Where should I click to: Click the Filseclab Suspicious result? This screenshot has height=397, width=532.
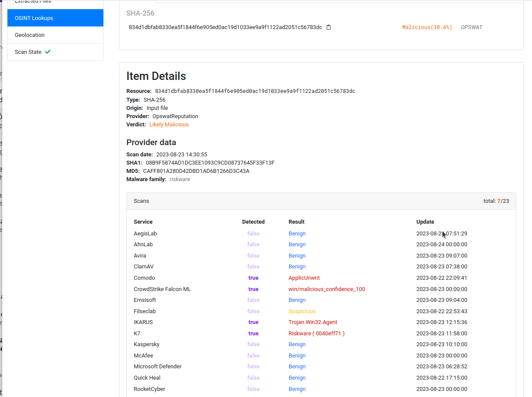302,311
